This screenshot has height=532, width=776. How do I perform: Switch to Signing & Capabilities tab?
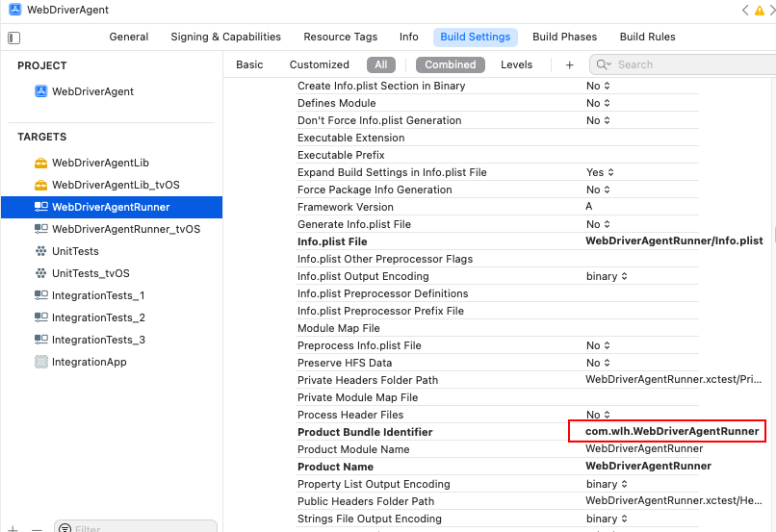click(x=225, y=37)
